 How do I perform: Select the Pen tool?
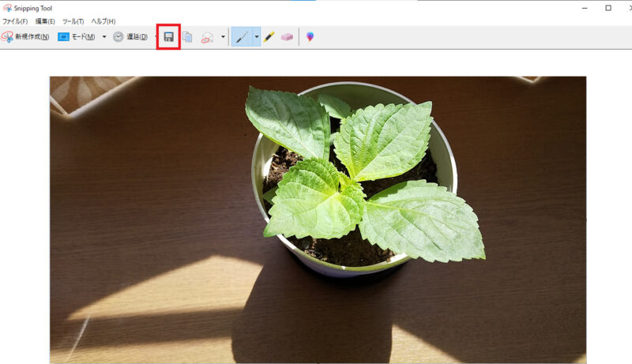242,37
